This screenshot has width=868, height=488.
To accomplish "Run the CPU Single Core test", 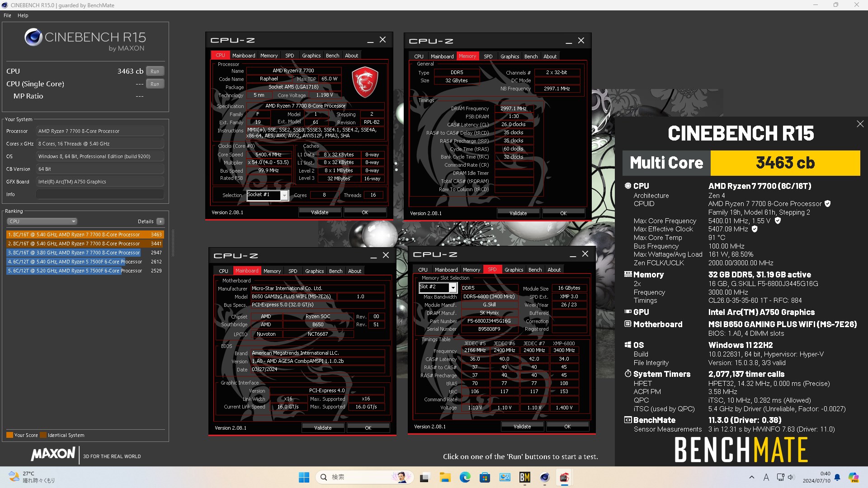I will (x=155, y=84).
